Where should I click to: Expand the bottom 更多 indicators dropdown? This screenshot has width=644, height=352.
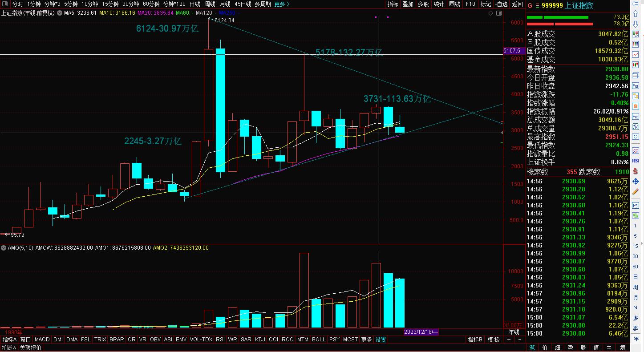[x=366, y=340]
